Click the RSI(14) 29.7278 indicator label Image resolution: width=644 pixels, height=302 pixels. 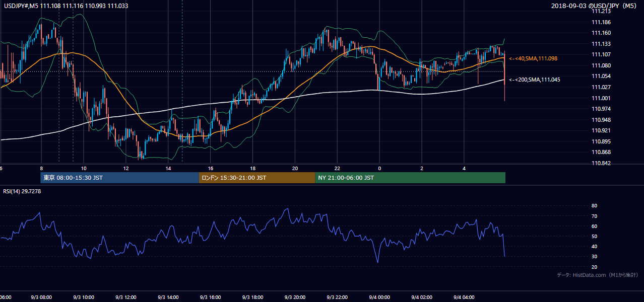[22, 191]
